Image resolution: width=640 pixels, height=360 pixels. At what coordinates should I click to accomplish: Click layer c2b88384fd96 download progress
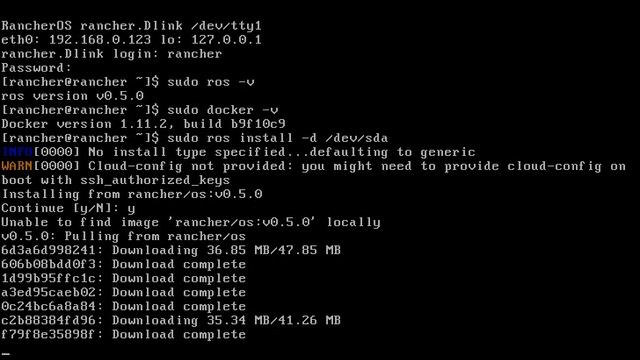(x=171, y=320)
